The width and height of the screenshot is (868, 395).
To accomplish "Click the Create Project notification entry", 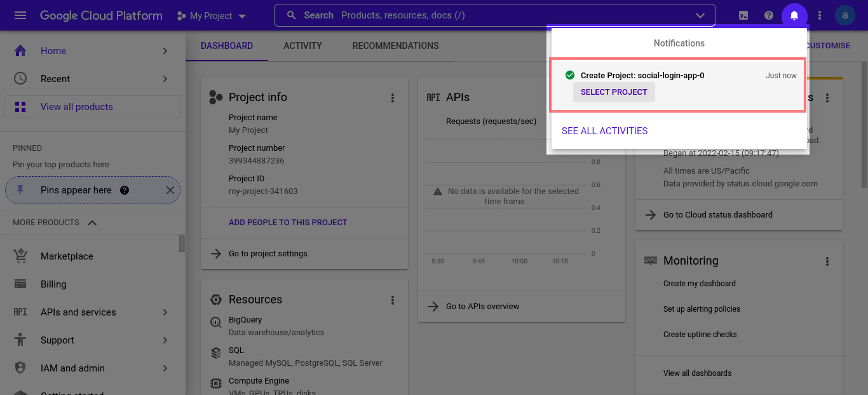I will (678, 85).
